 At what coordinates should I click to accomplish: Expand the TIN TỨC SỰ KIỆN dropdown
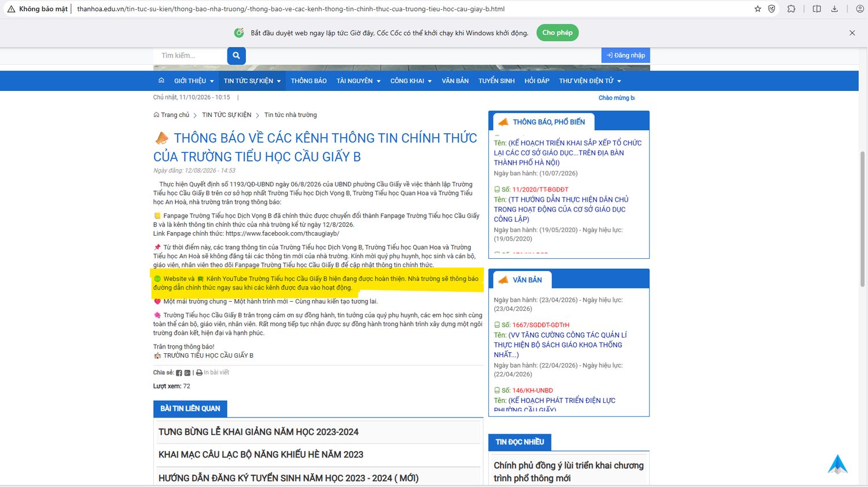[252, 81]
